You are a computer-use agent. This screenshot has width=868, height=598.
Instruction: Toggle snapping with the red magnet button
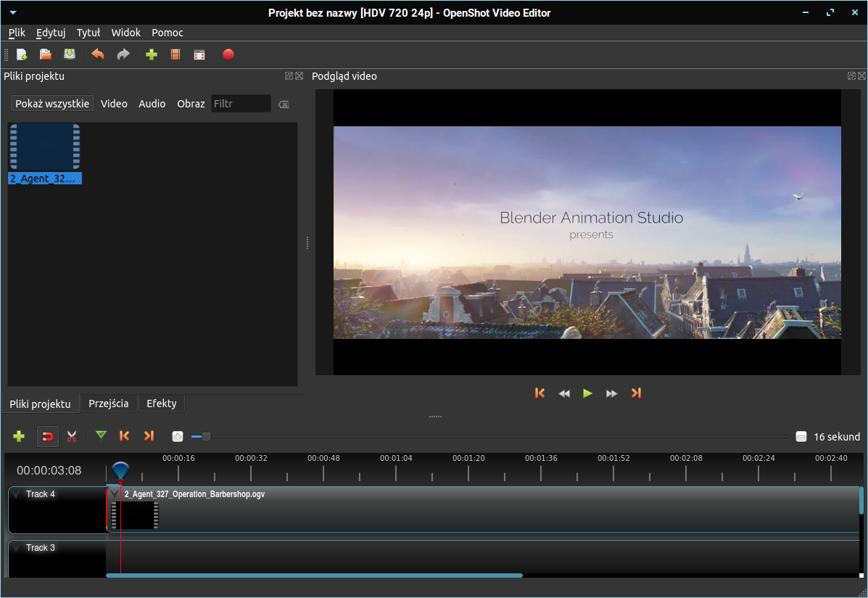(x=48, y=436)
